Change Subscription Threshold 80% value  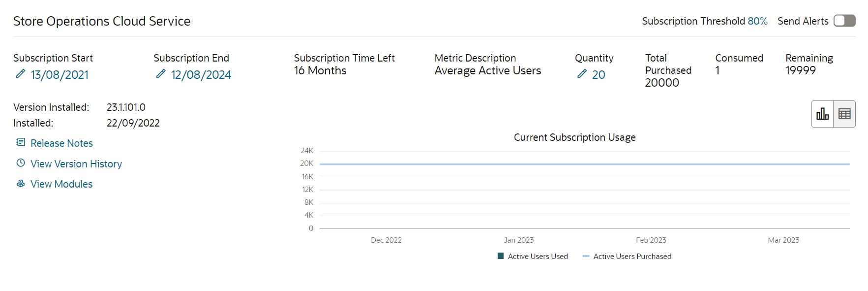(x=757, y=21)
